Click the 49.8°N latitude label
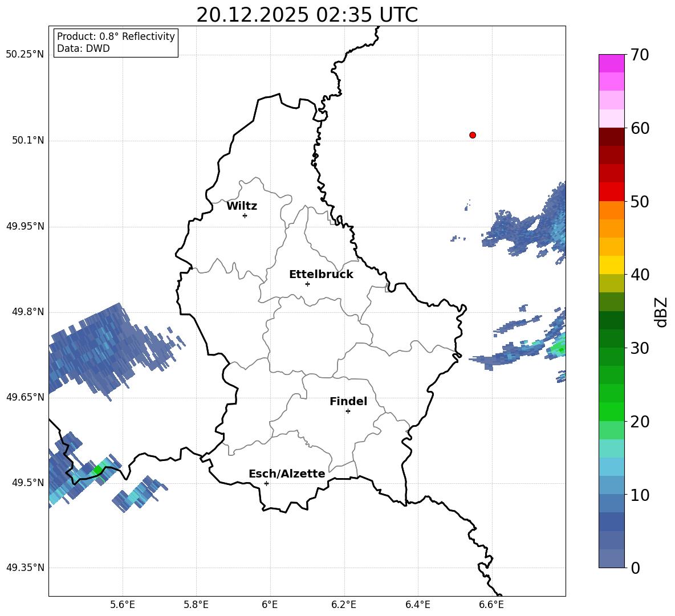 click(27, 312)
